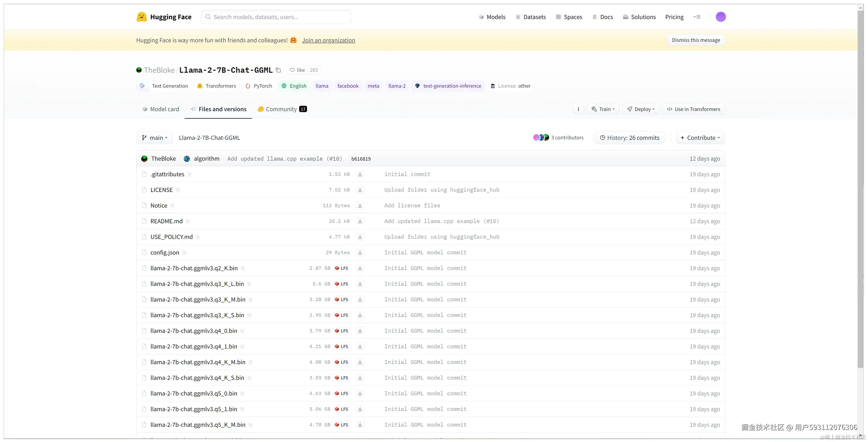The image size is (868, 442).
Task: Click the Hugging Face logo
Action: click(142, 17)
